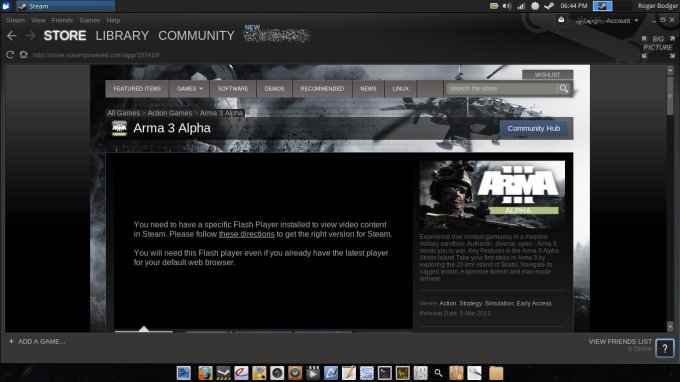Go back with the left arrow button

(x=12, y=36)
